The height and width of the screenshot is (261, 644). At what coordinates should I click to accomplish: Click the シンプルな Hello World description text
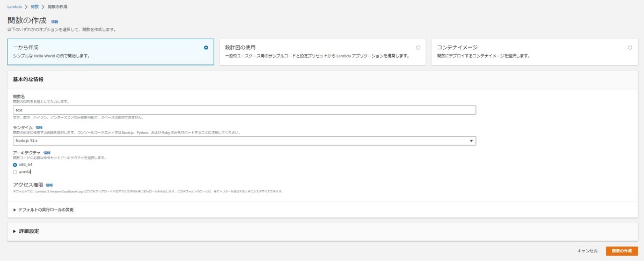(x=52, y=56)
